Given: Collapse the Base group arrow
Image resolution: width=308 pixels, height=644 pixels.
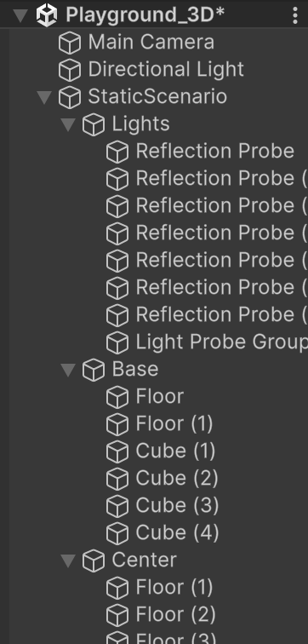Looking at the screenshot, I should 68,370.
